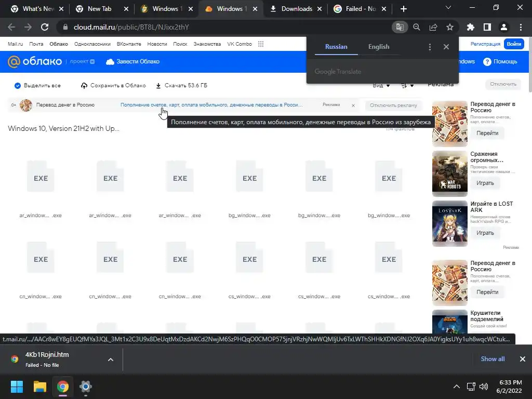Close the downloads bar
Image resolution: width=532 pixels, height=399 pixels.
[523, 359]
